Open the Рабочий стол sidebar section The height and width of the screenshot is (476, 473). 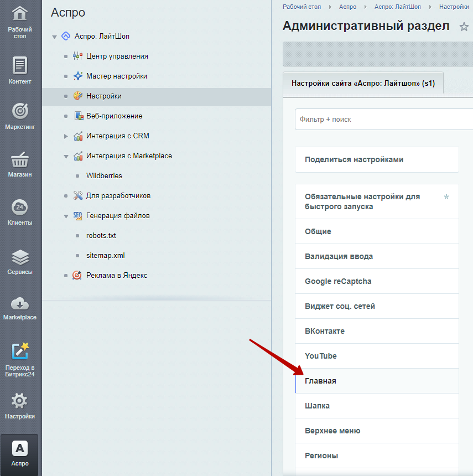[x=20, y=22]
